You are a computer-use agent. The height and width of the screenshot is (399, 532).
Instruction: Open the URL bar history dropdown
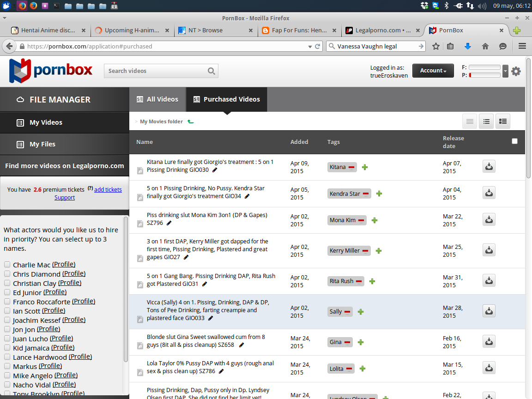310,46
